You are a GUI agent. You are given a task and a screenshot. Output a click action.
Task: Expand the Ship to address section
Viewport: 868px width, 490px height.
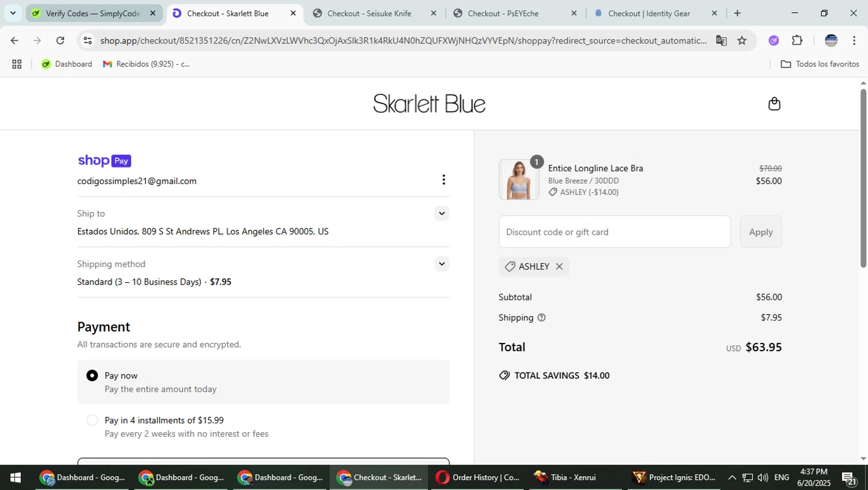pyautogui.click(x=442, y=213)
